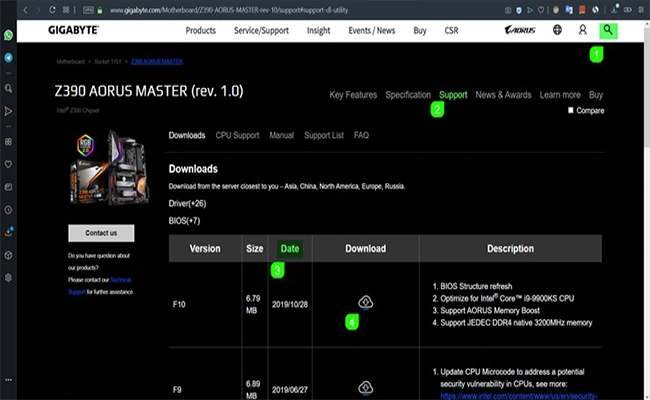Send page to My Flow from address bar
This screenshot has height=400, width=650.
pos(530,10)
